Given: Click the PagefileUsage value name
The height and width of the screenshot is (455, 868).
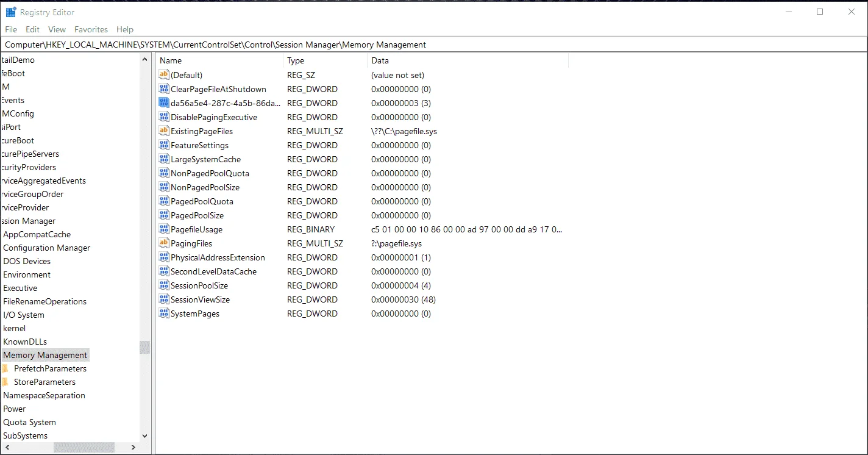Looking at the screenshot, I should pos(196,229).
